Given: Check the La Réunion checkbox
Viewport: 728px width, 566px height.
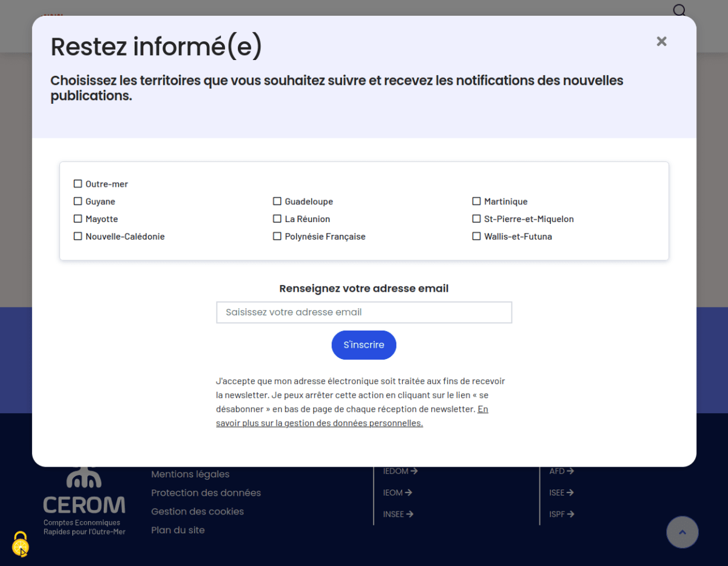Looking at the screenshot, I should click(x=277, y=219).
